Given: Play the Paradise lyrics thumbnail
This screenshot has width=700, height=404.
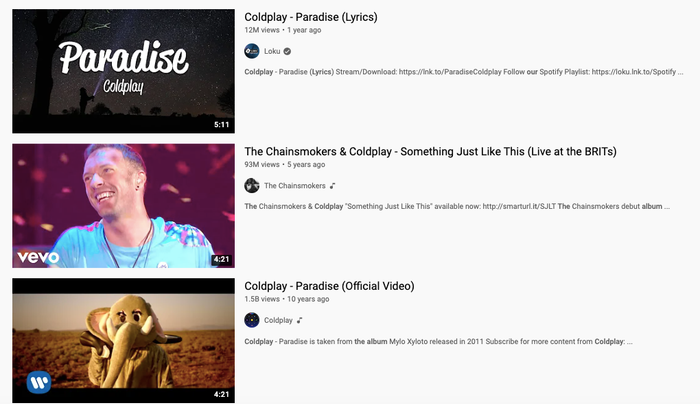Looking at the screenshot, I should pyautogui.click(x=123, y=71).
